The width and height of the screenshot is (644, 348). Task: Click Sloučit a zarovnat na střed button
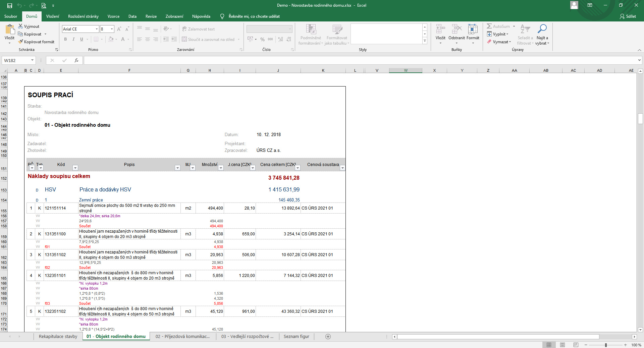click(208, 40)
